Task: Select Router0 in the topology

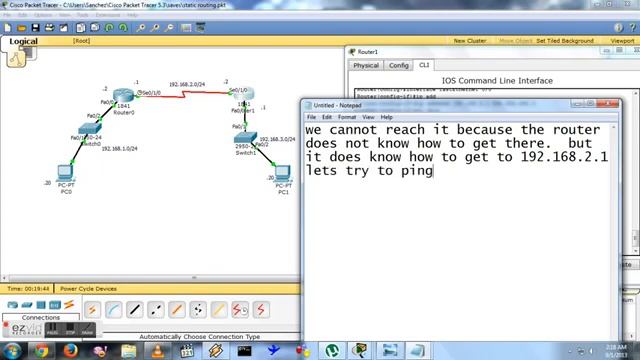Action: coord(123,96)
